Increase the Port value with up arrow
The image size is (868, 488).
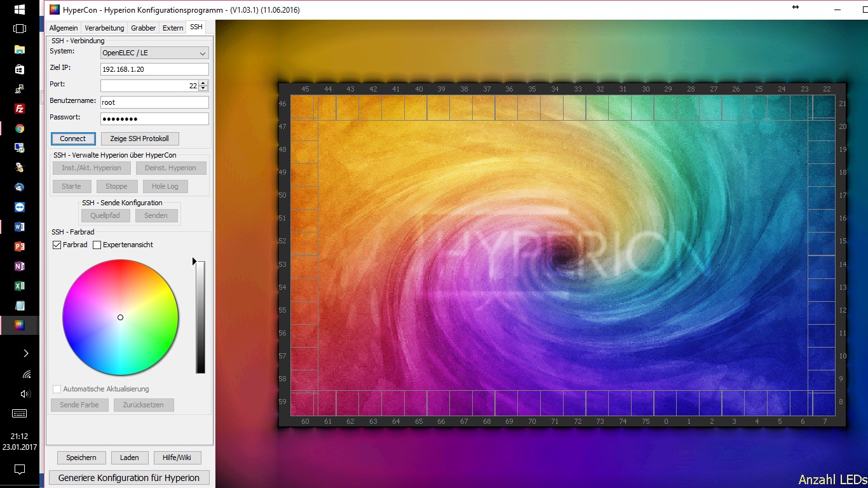pyautogui.click(x=203, y=83)
